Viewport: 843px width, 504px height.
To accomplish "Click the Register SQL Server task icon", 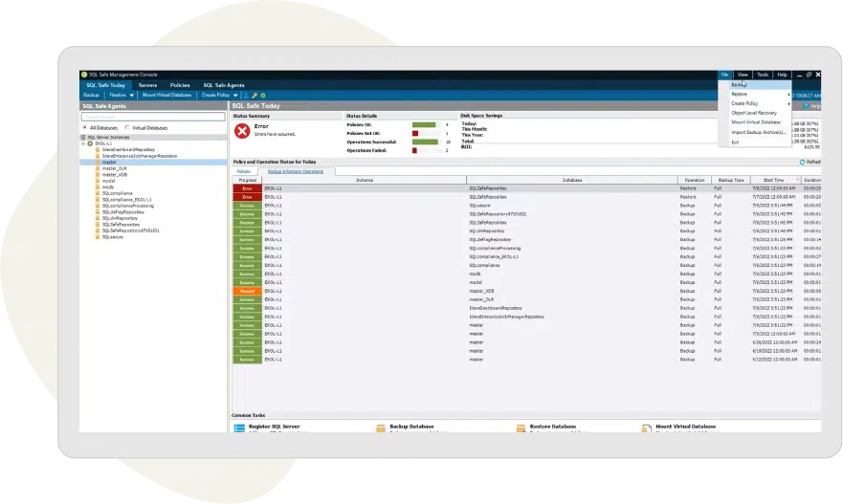I will pos(239,428).
